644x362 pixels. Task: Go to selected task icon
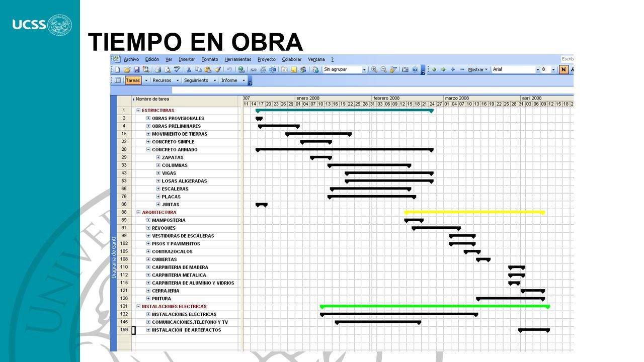394,69
